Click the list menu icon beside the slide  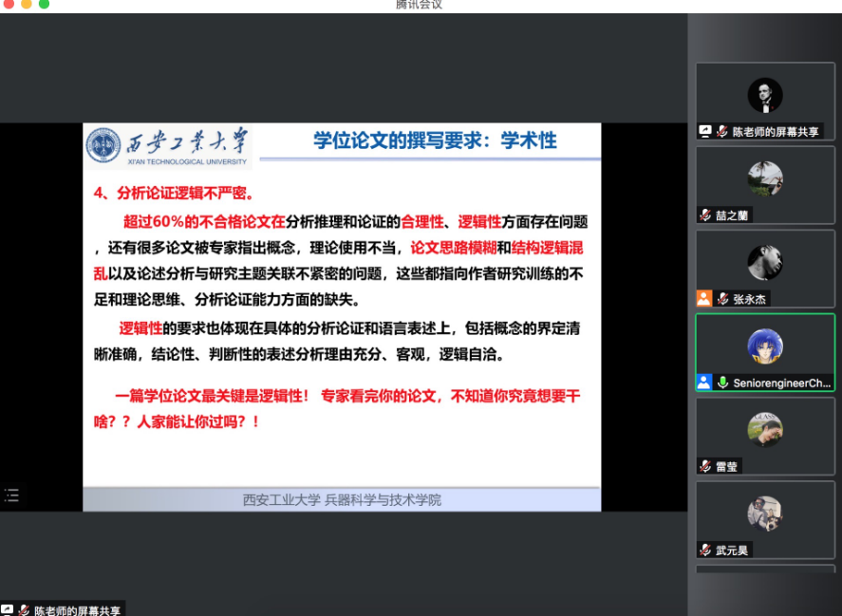pyautogui.click(x=11, y=495)
